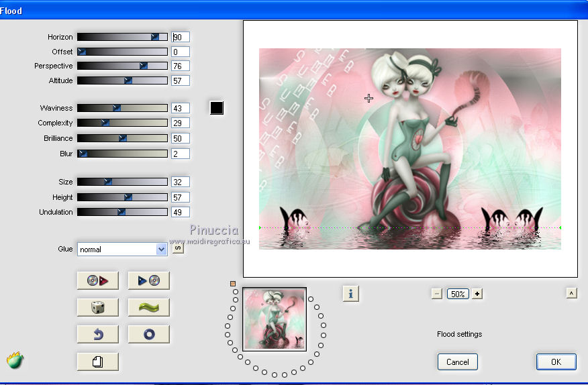Click the 50% zoom level field
The height and width of the screenshot is (385, 588).
click(x=458, y=294)
